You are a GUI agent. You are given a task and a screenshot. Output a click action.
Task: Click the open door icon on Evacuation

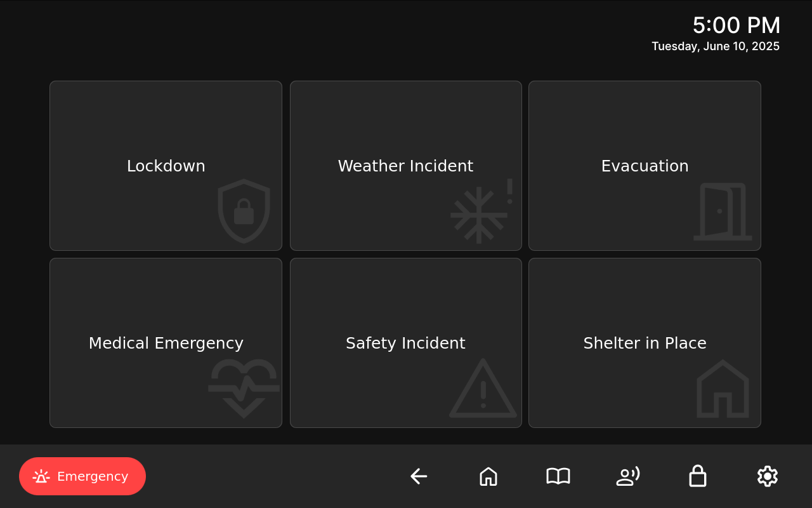point(723,212)
